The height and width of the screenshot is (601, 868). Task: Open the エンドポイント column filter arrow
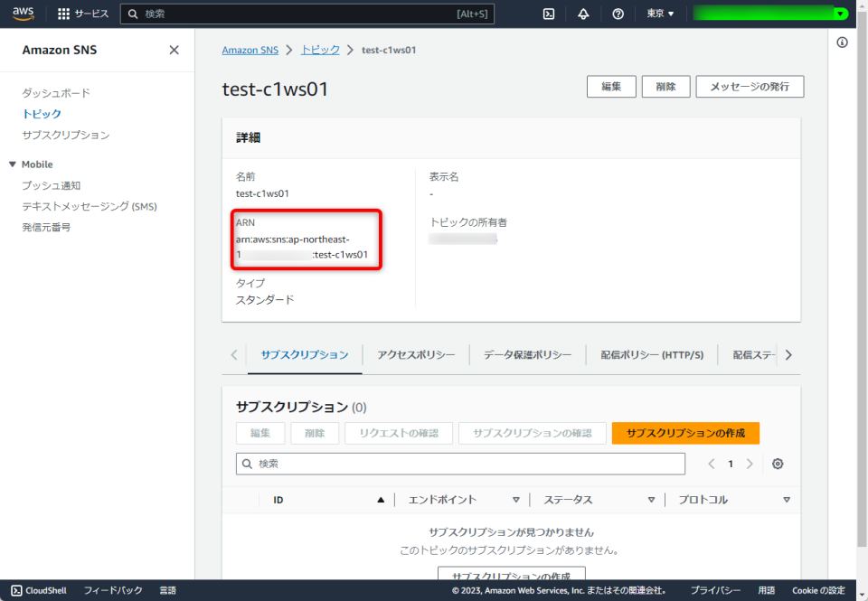tap(516, 499)
